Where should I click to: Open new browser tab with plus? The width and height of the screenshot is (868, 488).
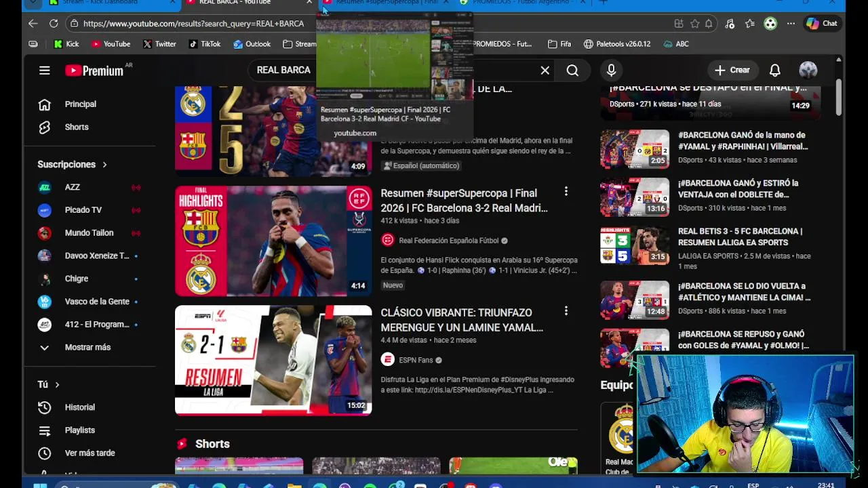(604, 3)
